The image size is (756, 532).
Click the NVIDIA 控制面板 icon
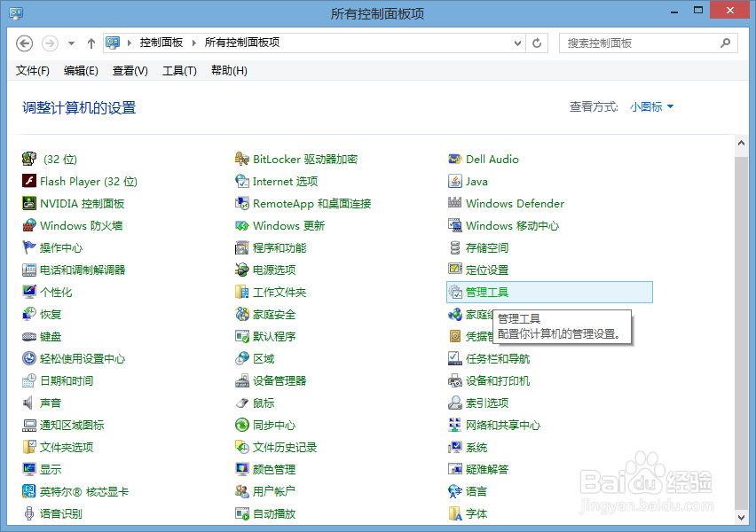click(29, 203)
